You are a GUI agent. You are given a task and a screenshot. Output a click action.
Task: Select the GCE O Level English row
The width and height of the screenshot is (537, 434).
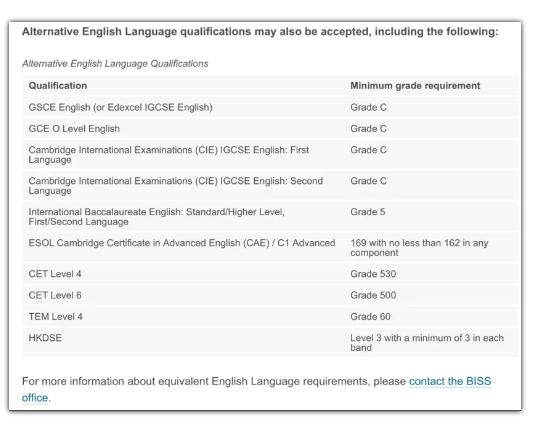pyautogui.click(x=270, y=128)
